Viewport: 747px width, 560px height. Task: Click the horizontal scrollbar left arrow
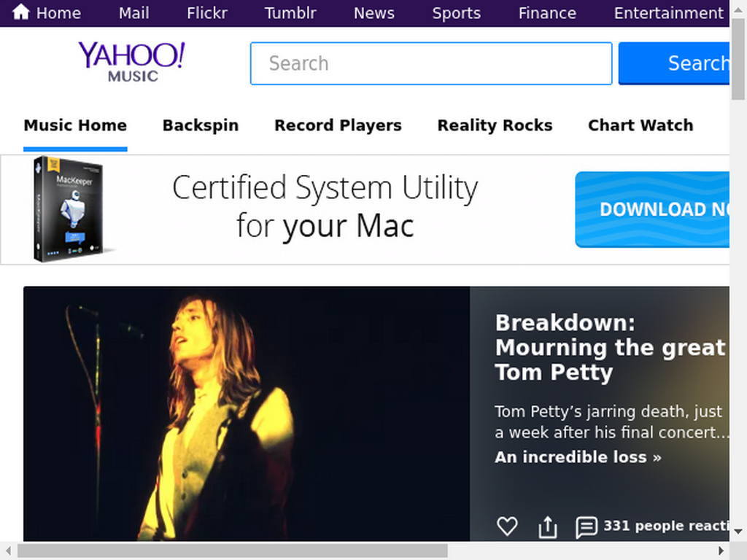(x=8, y=551)
